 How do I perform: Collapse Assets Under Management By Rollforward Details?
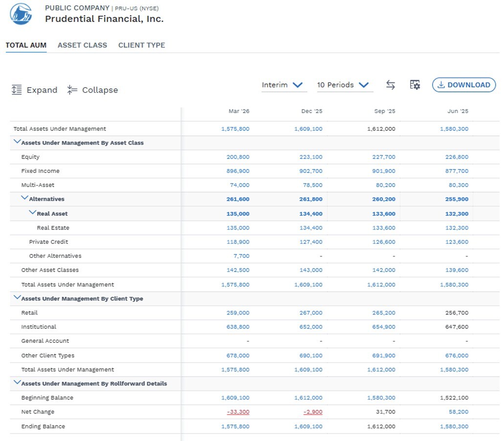pyautogui.click(x=17, y=382)
